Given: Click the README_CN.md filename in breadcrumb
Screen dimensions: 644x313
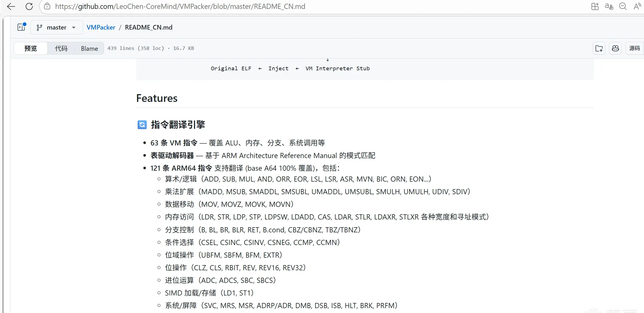Looking at the screenshot, I should click(149, 27).
